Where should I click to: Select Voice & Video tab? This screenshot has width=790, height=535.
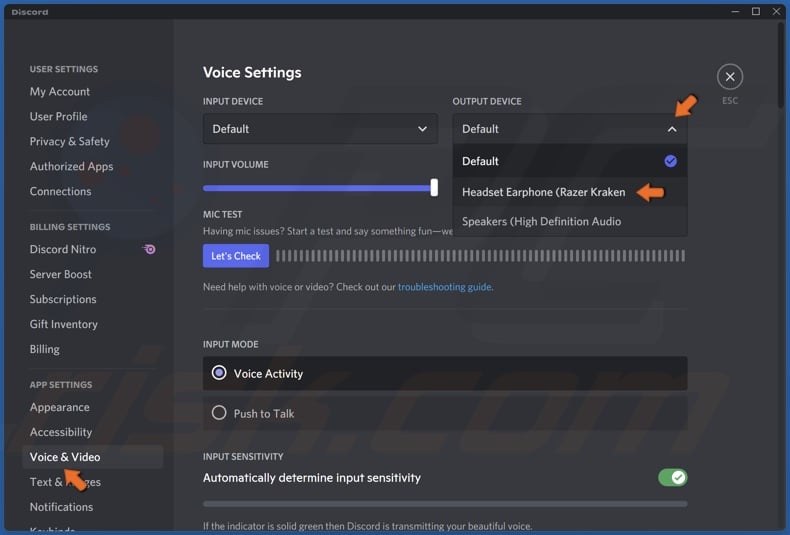point(92,457)
